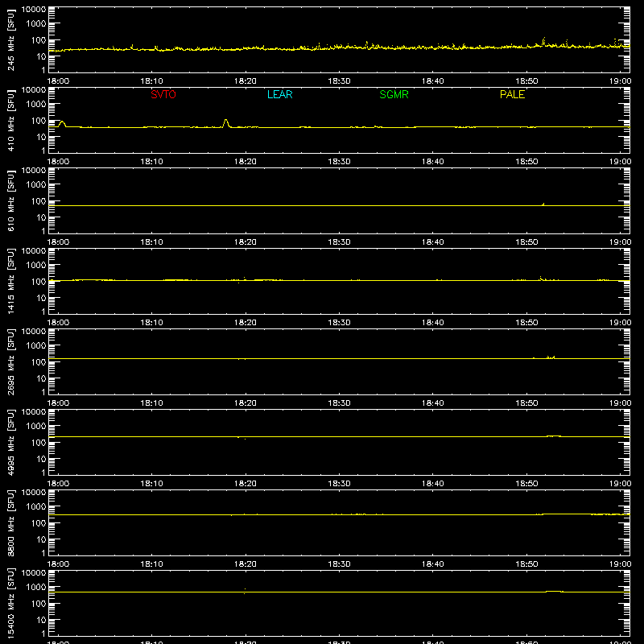644x644 pixels.
Task: Select the 410 MHz [SFU] axis label
Action: [x=11, y=120]
